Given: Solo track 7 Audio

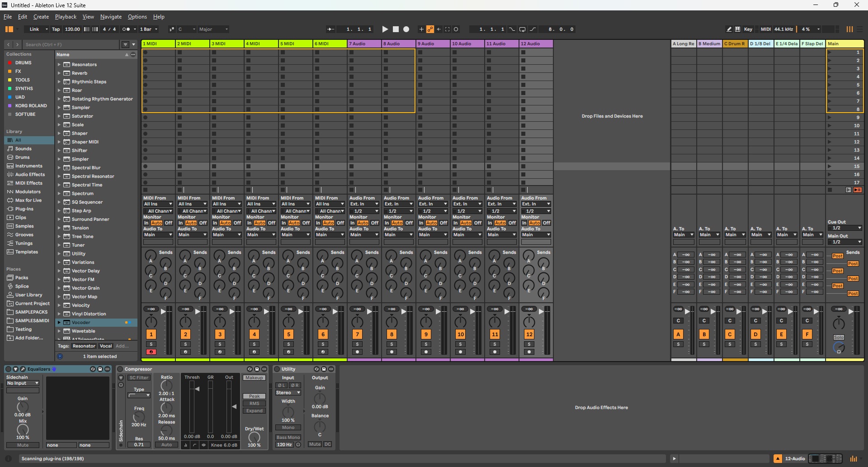Looking at the screenshot, I should point(357,344).
